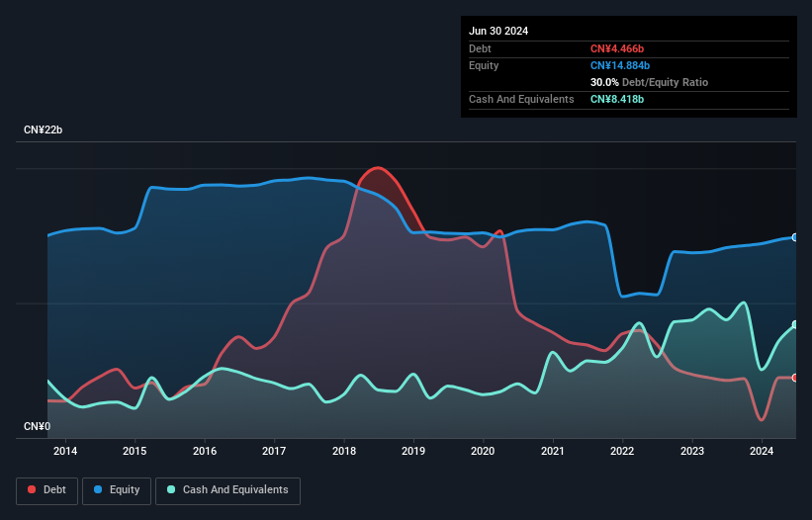Click the CN¥0 y-axis label
This screenshot has width=812, height=520.
[37, 426]
